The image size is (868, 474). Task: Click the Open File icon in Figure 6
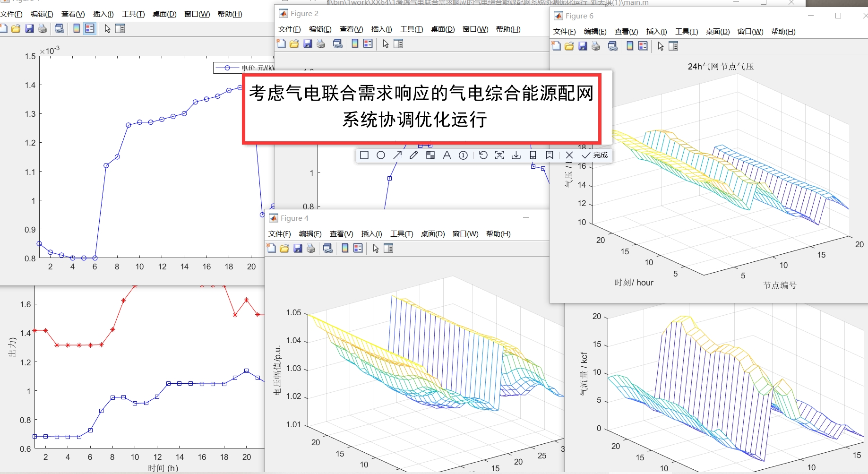569,46
